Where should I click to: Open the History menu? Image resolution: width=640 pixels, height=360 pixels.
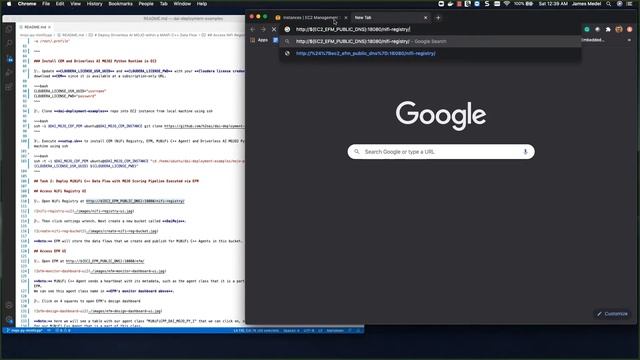94,4
